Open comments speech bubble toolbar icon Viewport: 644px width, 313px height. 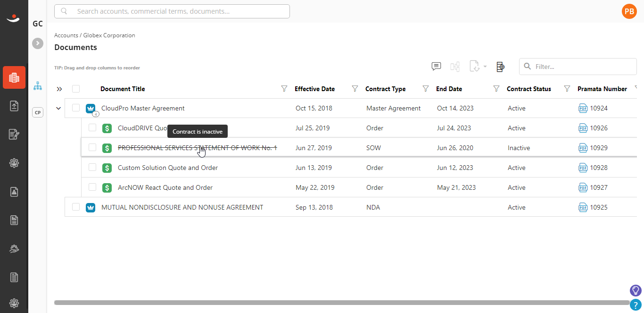click(x=437, y=67)
